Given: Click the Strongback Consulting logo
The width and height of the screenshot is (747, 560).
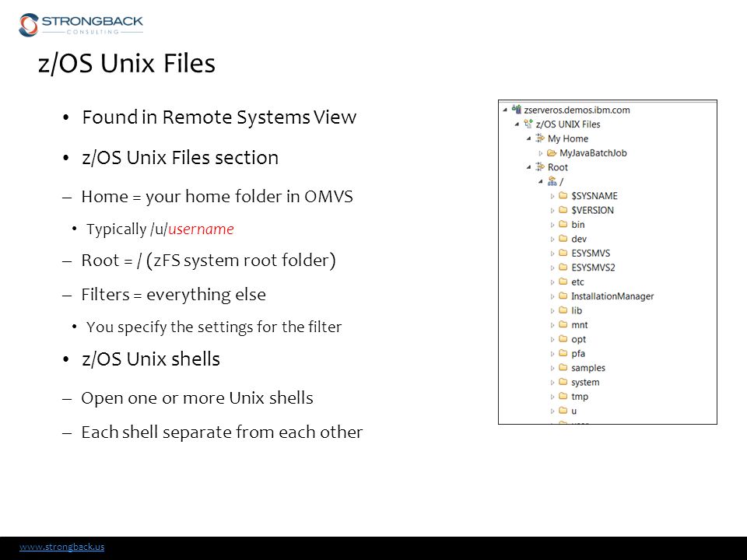Looking at the screenshot, I should point(81,25).
